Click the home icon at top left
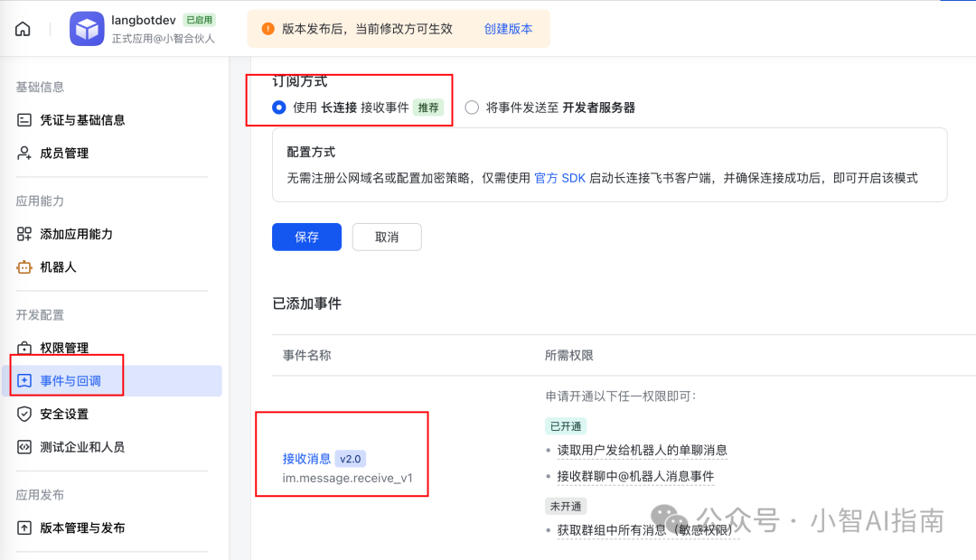The width and height of the screenshot is (976, 560). click(23, 29)
